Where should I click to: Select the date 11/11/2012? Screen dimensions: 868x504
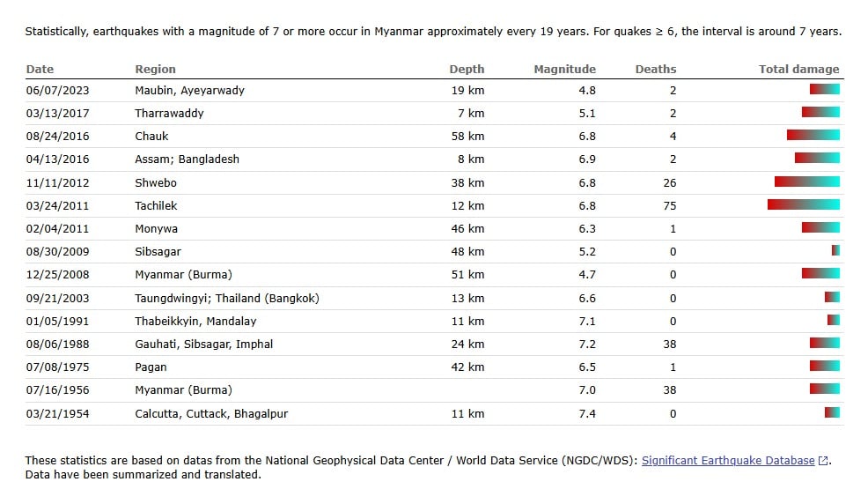click(x=57, y=182)
